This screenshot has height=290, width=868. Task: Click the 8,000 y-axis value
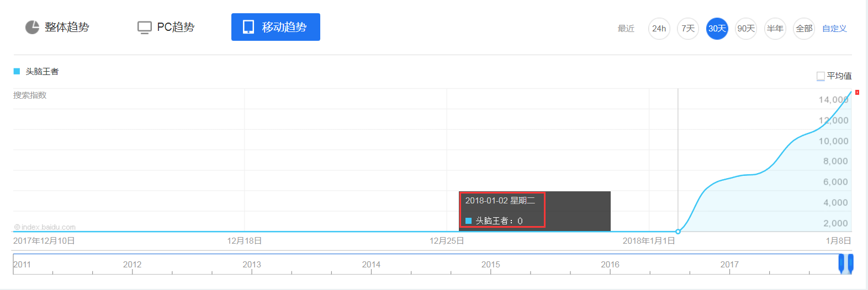[835, 162]
